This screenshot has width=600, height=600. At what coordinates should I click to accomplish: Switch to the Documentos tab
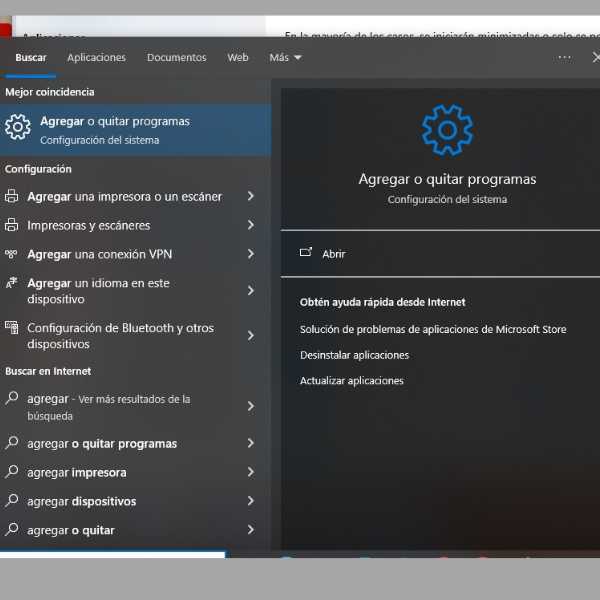tap(176, 58)
